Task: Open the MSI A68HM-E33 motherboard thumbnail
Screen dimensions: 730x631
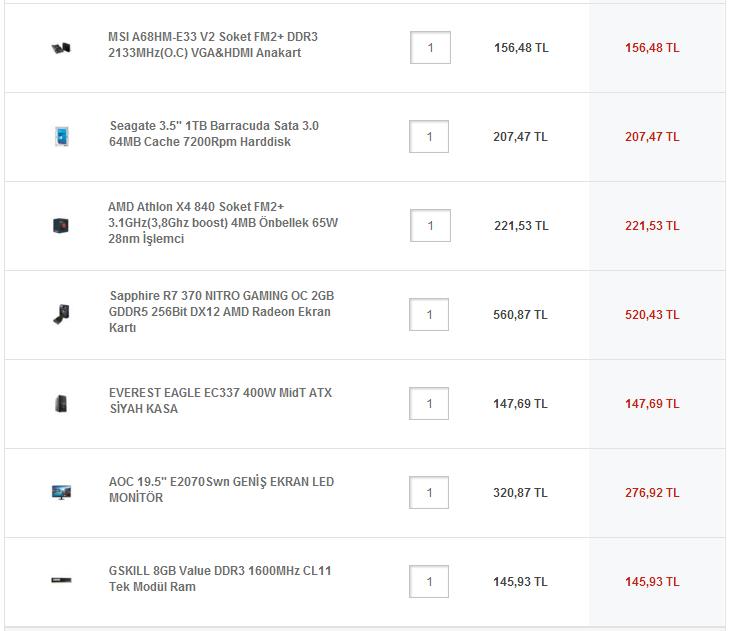Action: point(61,47)
